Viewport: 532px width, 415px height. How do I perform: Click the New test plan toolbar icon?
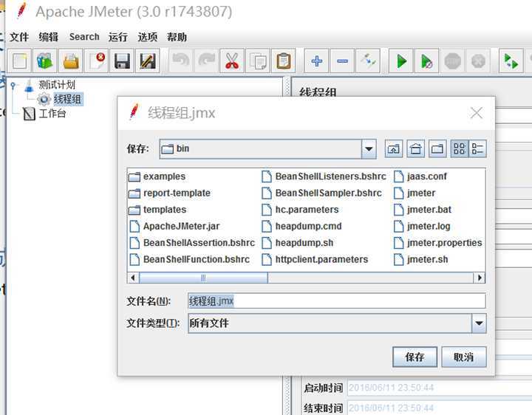(20, 61)
